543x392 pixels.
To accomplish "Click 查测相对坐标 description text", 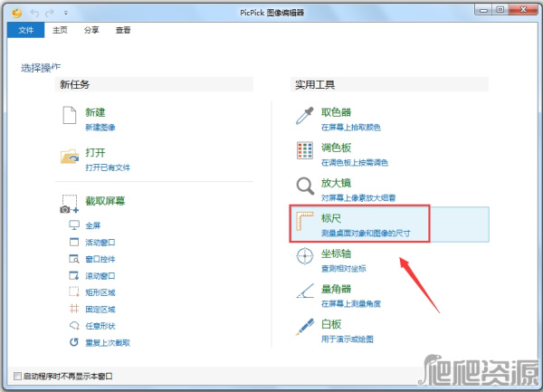I will pos(344,269).
